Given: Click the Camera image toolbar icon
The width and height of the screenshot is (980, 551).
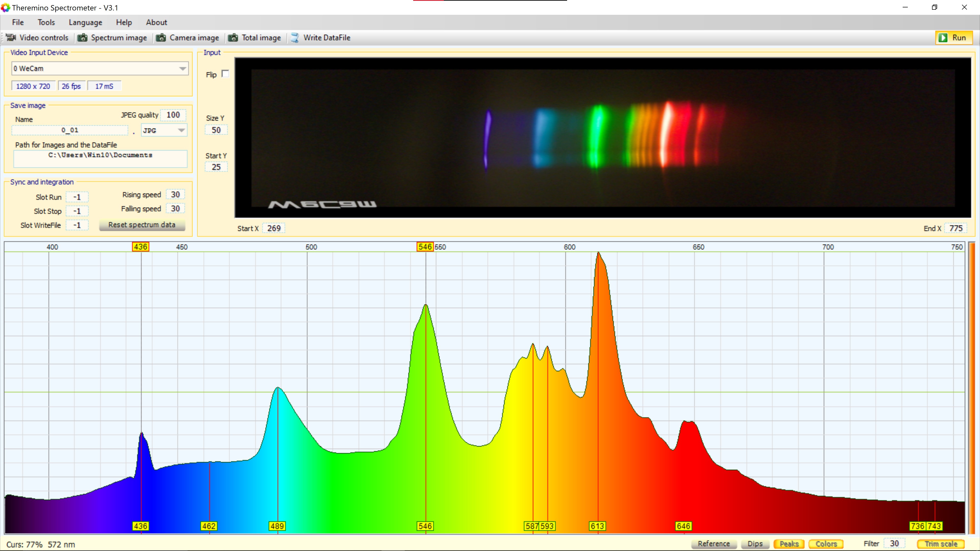Looking at the screenshot, I should pos(161,37).
